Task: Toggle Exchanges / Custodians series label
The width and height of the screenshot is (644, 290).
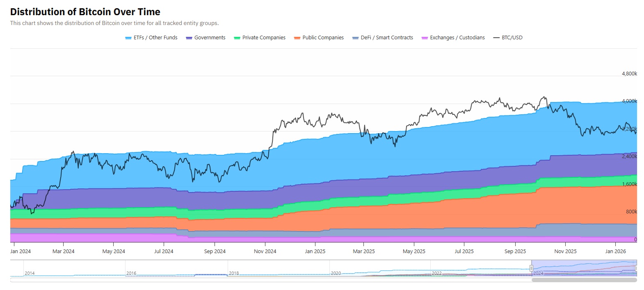Action: (457, 38)
